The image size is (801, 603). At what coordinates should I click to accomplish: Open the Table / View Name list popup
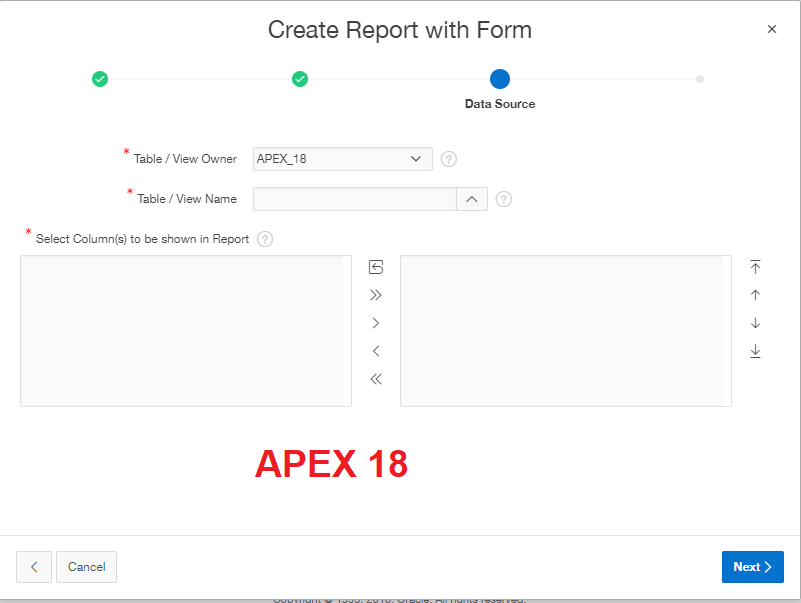tap(472, 199)
